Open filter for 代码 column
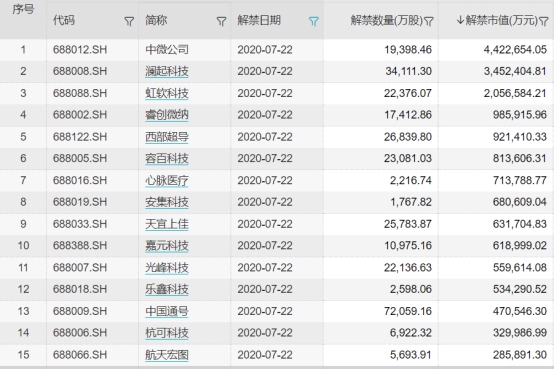Image resolution: width=554 pixels, height=370 pixels. coord(129,22)
